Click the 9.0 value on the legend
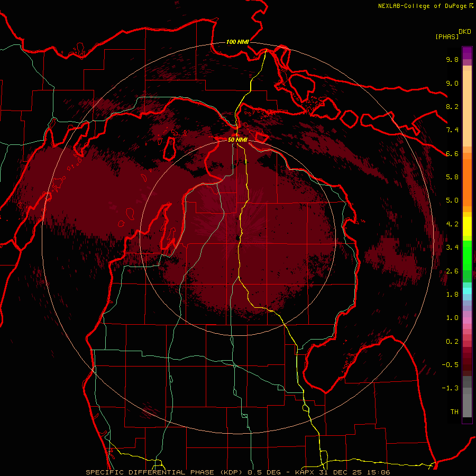The image size is (476, 476). pos(452,83)
